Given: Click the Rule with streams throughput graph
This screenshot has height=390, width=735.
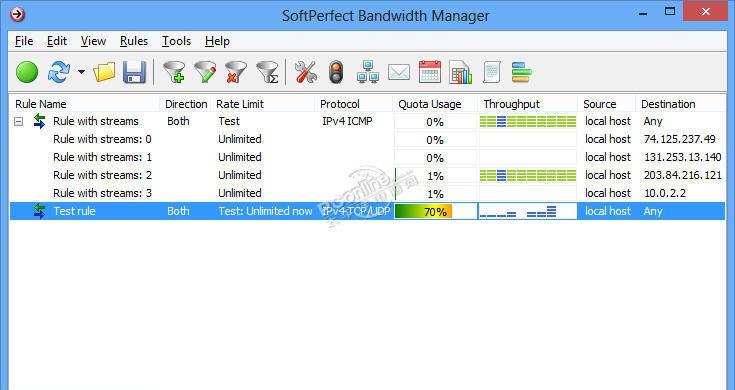Looking at the screenshot, I should (528, 122).
